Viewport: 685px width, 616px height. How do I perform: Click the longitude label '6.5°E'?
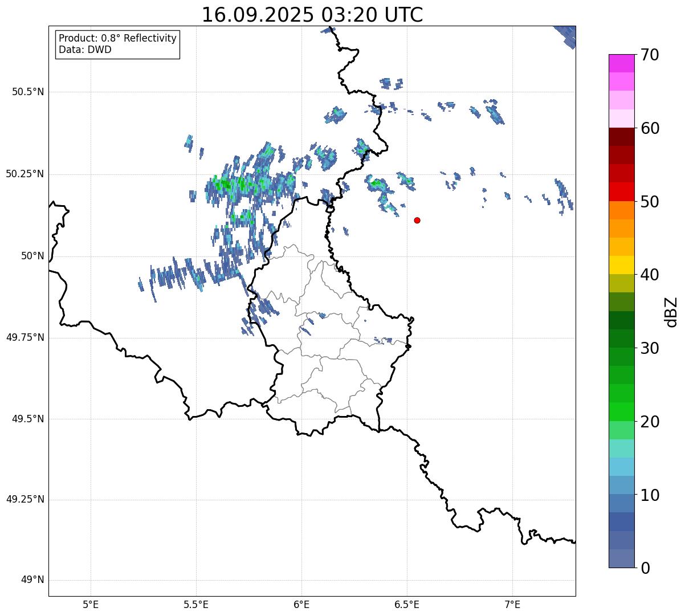click(407, 604)
